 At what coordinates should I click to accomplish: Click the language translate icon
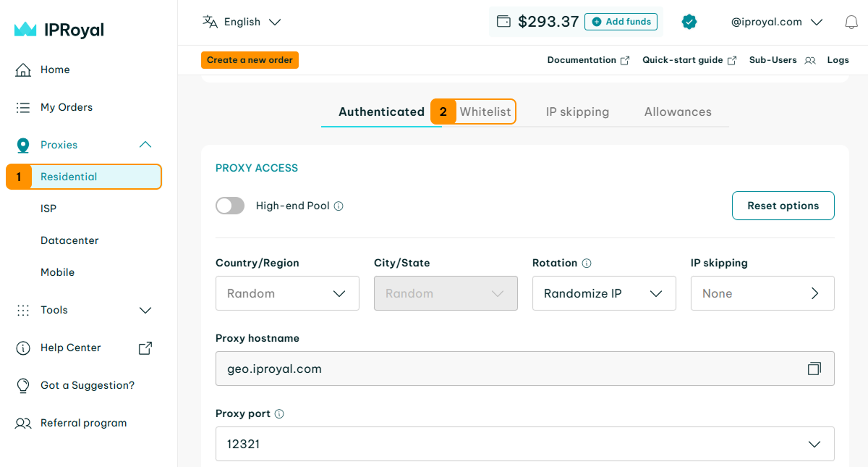pos(210,22)
